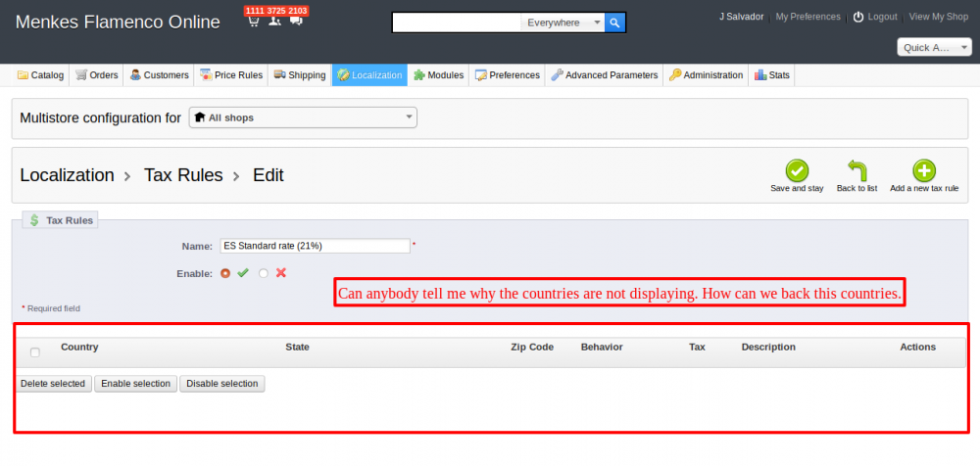Open the Orders menu tab

(96, 75)
